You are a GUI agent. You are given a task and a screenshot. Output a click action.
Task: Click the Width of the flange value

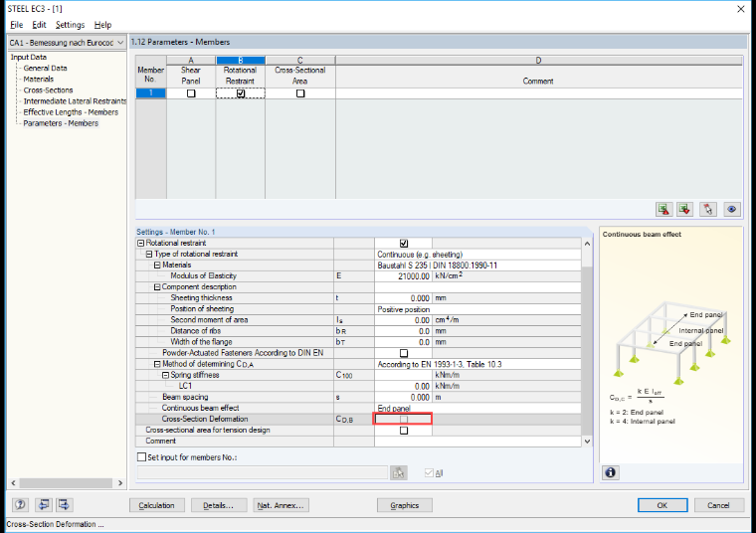[403, 342]
